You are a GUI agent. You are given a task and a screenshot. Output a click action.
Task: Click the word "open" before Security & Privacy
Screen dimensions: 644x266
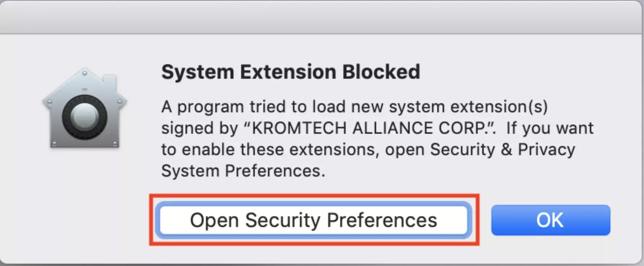(404, 149)
